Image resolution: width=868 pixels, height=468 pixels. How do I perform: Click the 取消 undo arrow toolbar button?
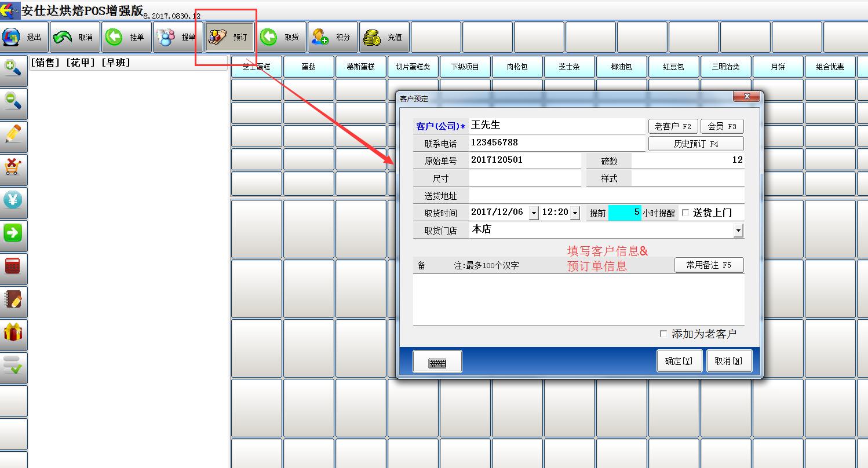(75, 37)
